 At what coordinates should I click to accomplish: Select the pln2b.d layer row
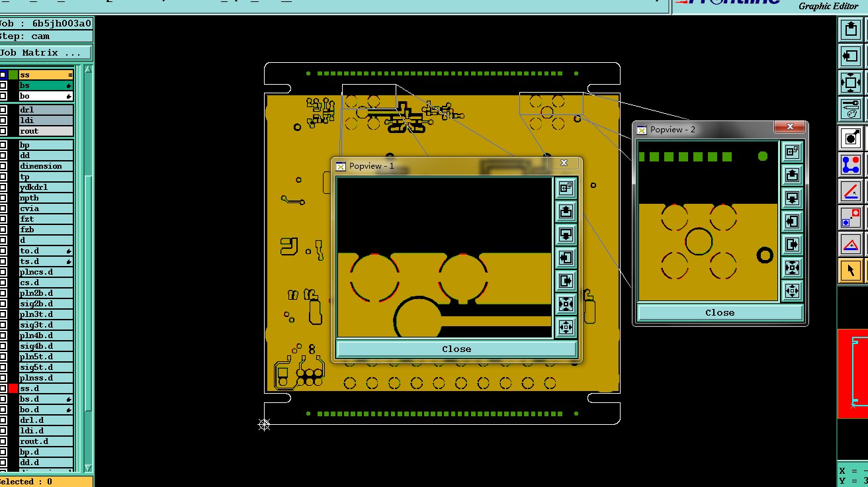pyautogui.click(x=46, y=293)
